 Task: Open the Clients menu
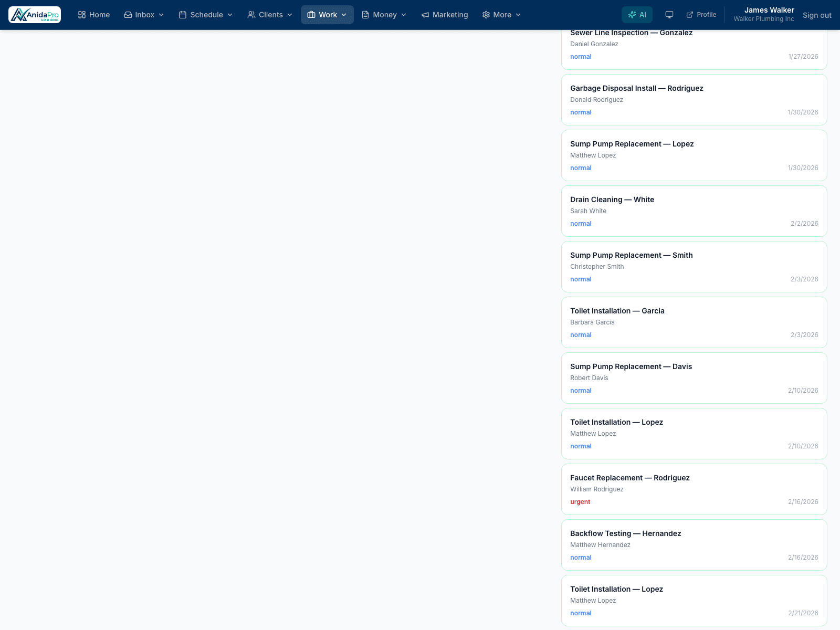point(270,15)
